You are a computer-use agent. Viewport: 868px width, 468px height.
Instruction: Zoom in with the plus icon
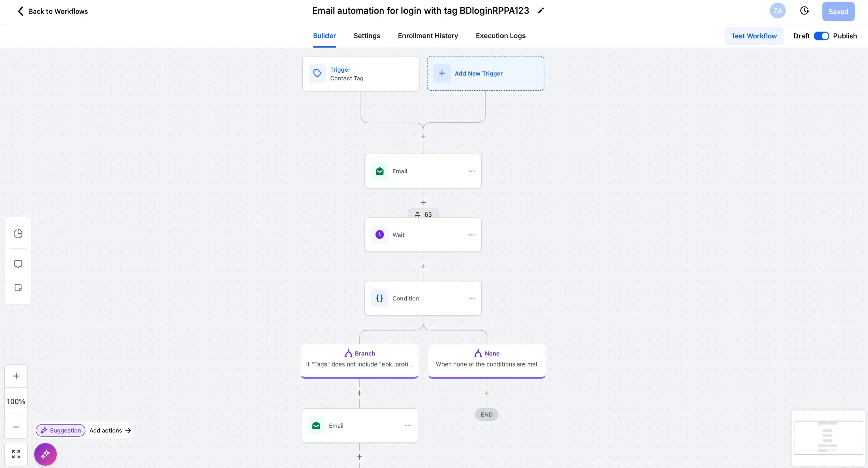pyautogui.click(x=16, y=376)
